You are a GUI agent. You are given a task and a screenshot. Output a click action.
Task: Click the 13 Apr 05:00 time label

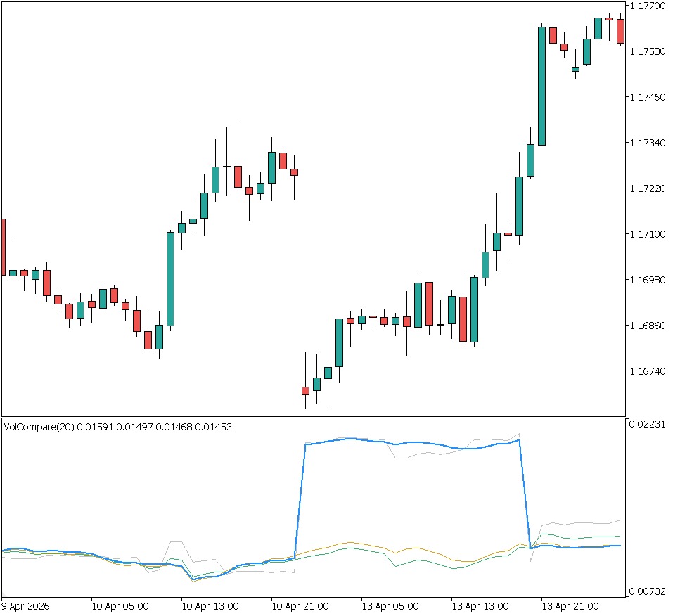[390, 606]
